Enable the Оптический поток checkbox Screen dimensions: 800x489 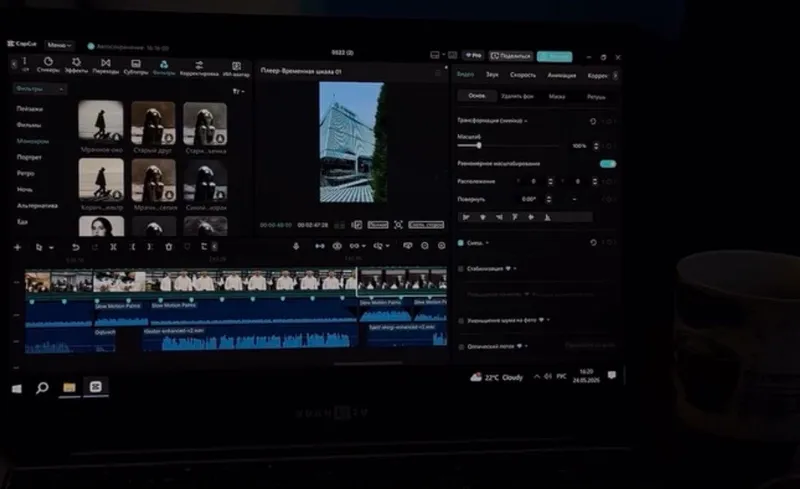click(461, 347)
